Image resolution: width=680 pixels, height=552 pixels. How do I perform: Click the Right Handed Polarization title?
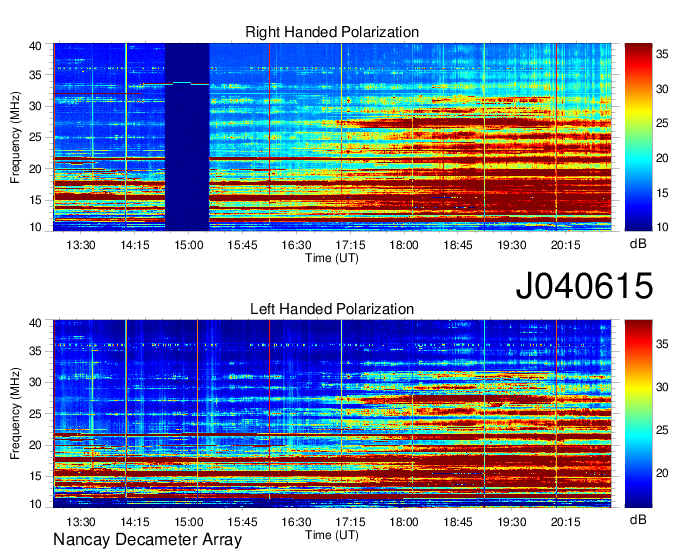coord(332,32)
